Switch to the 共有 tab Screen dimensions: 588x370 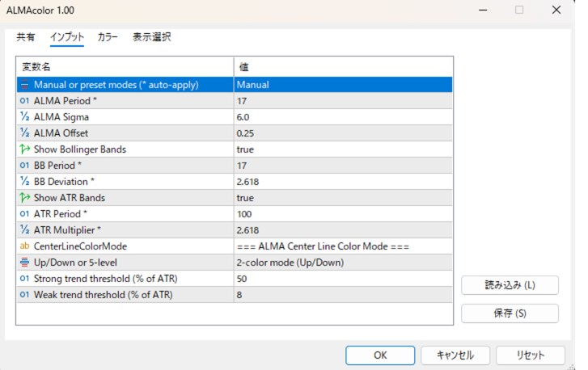click(x=26, y=37)
